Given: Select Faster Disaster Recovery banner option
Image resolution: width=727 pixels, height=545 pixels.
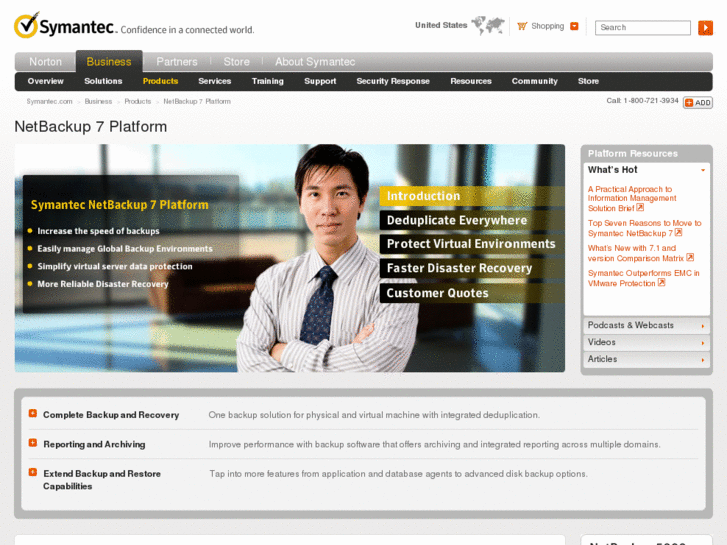Looking at the screenshot, I should [472, 268].
